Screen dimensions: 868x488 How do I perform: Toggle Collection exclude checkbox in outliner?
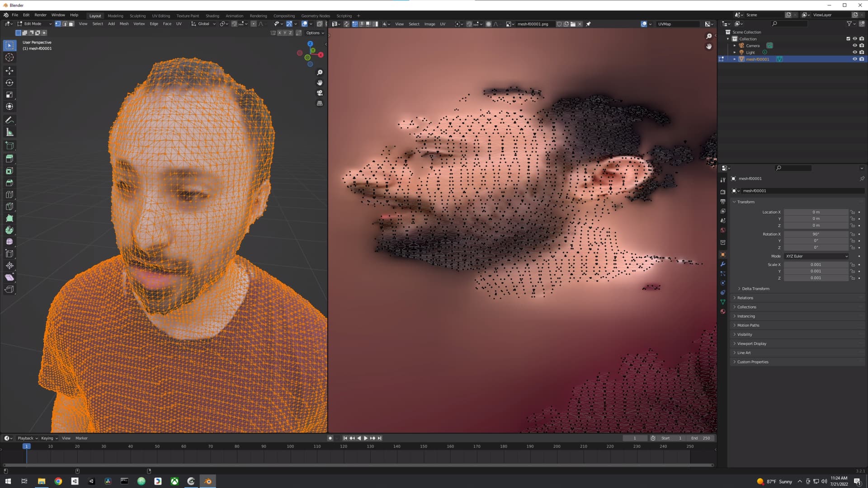(x=848, y=39)
